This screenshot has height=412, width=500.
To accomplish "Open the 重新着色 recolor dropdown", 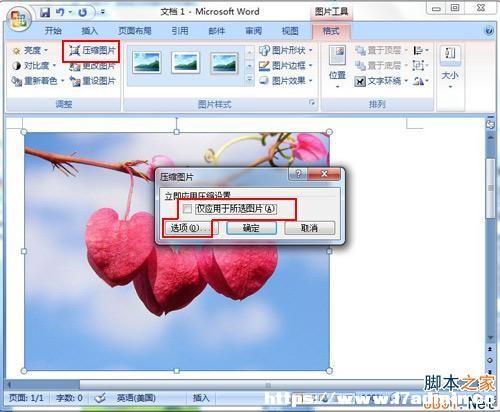I will (37, 81).
